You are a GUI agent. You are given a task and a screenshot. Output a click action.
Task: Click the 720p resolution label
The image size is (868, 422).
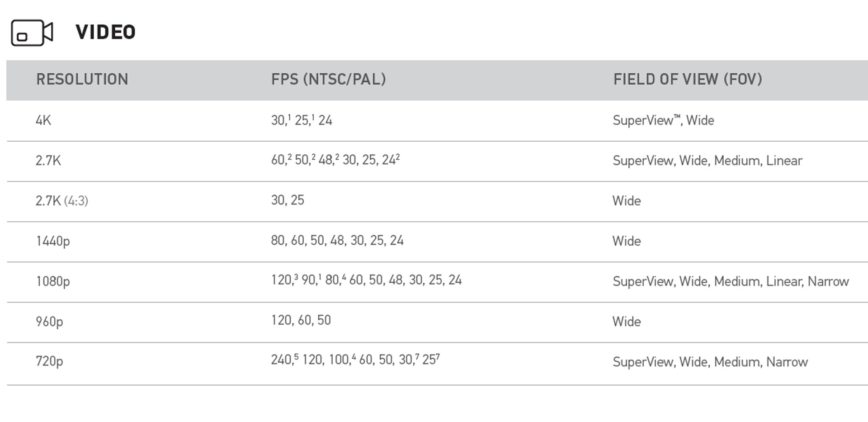point(49,361)
